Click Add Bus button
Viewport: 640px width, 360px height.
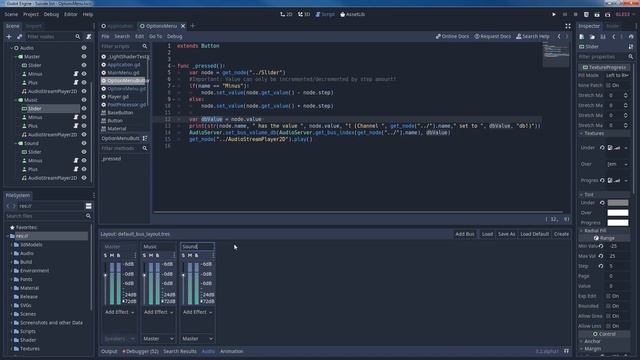(465, 234)
